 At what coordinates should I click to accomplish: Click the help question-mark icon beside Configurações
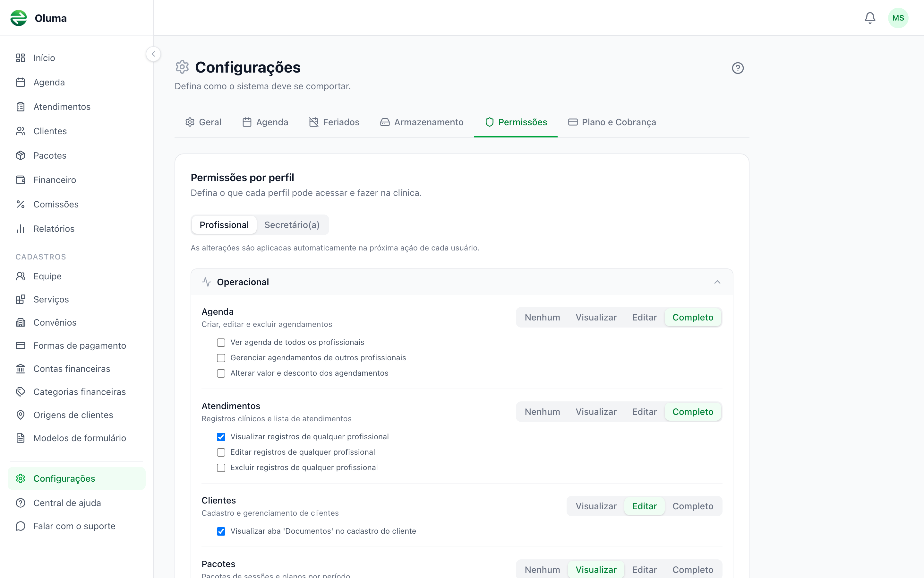(x=738, y=68)
